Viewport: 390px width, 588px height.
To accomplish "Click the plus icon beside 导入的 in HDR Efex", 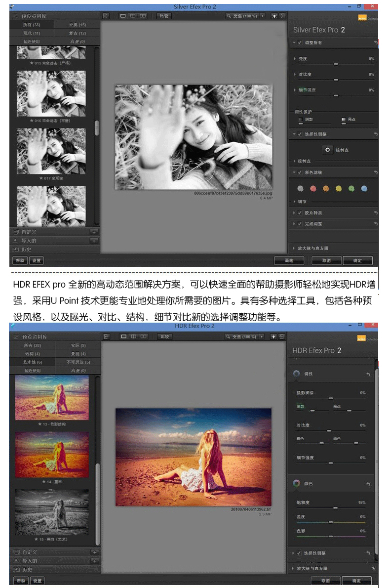I will pyautogui.click(x=95, y=561).
